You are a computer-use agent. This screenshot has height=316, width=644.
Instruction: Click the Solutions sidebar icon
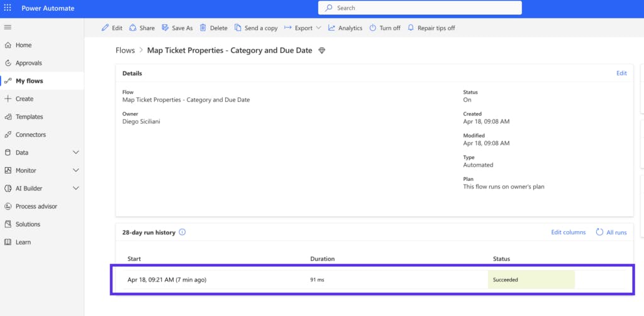coord(8,224)
